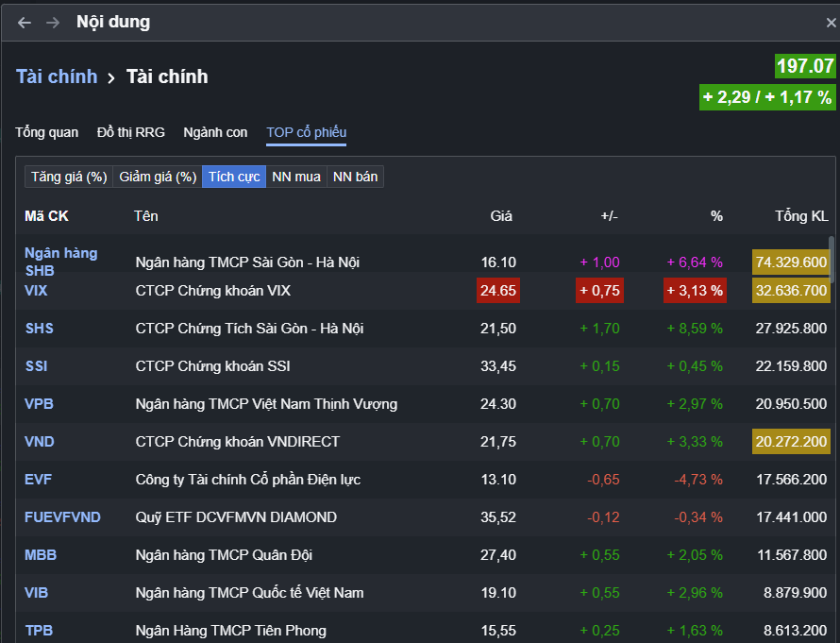Switch to the Tổng quan tab
The image size is (840, 643).
[46, 132]
